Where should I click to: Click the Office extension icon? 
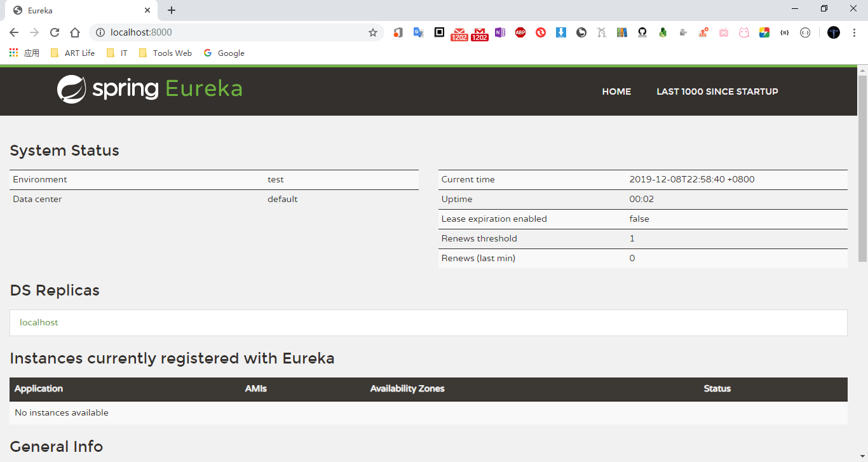398,32
